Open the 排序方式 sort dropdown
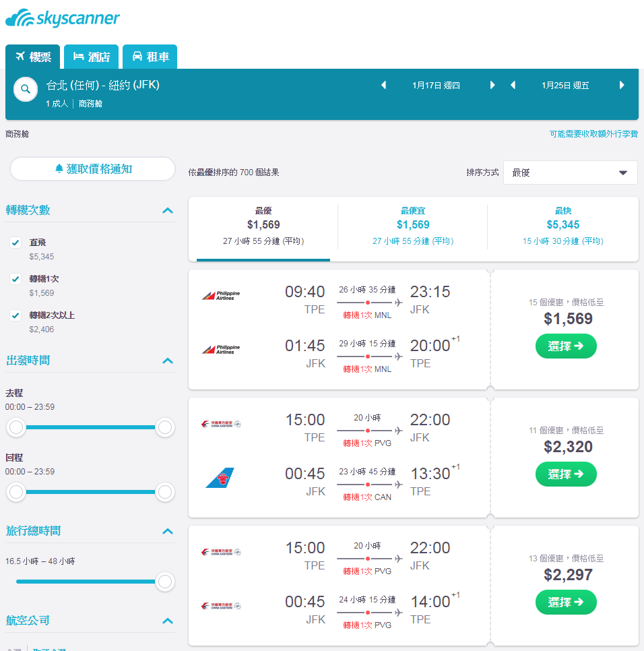The width and height of the screenshot is (644, 651). click(570, 173)
